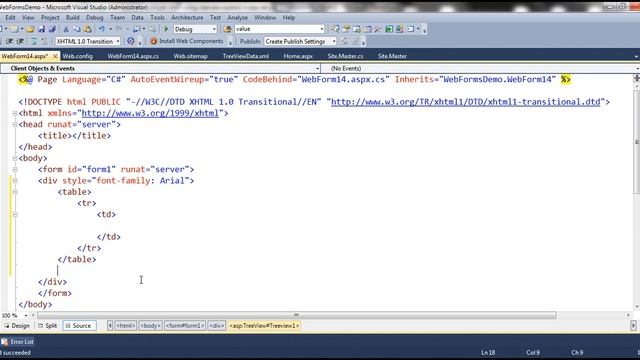
Task: Click the Install Web Components label
Action: coord(191,41)
